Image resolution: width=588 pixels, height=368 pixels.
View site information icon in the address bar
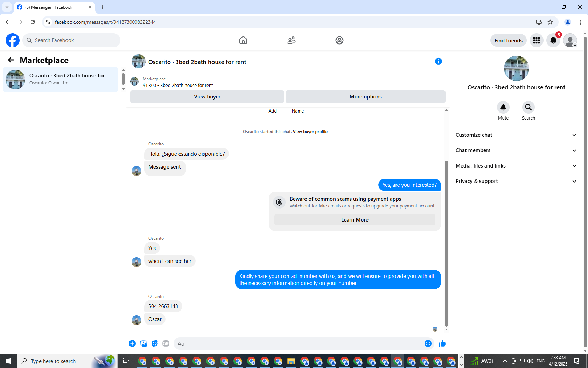click(48, 22)
